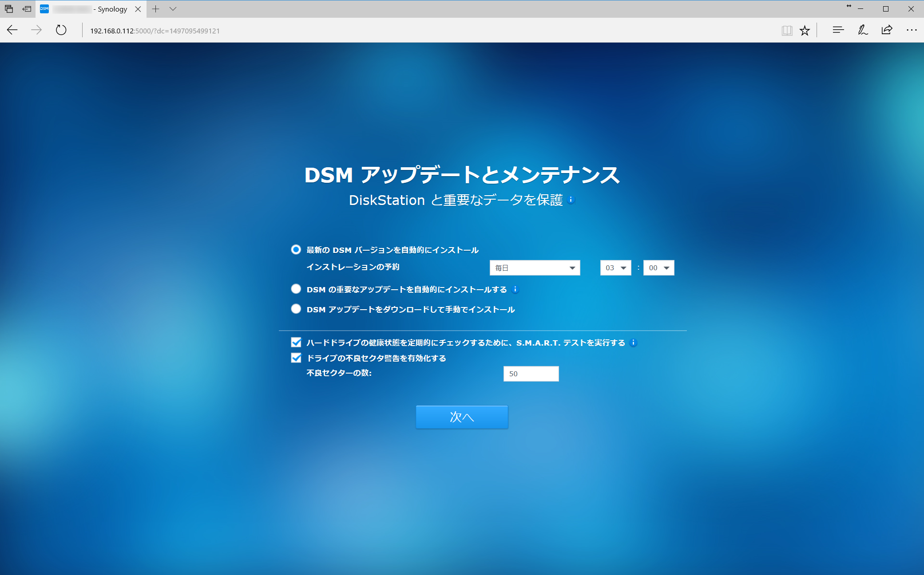Image resolution: width=924 pixels, height=575 pixels.
Task: Click the 次へ next button
Action: pyautogui.click(x=462, y=417)
